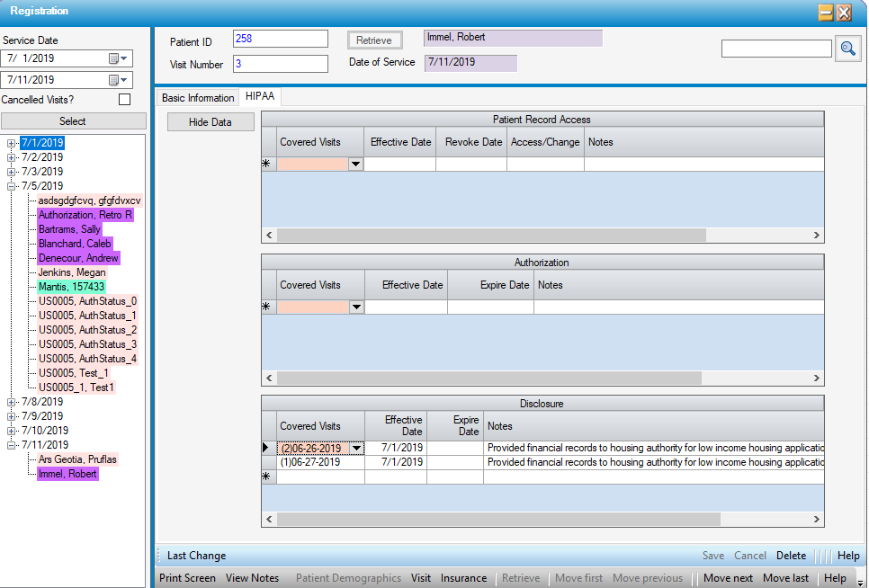
Task: Click the Patient ID input field
Action: click(280, 39)
